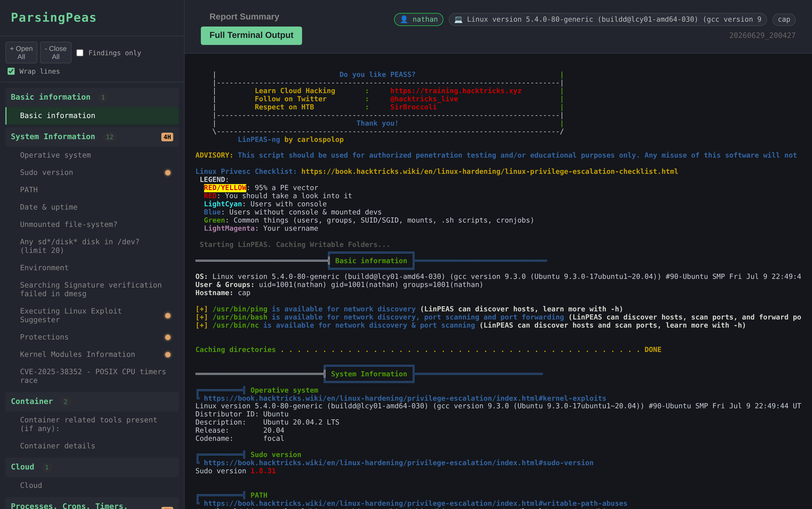The image size is (812, 509).
Task: Click the SirBroccoli HTB name
Action: 414,107
